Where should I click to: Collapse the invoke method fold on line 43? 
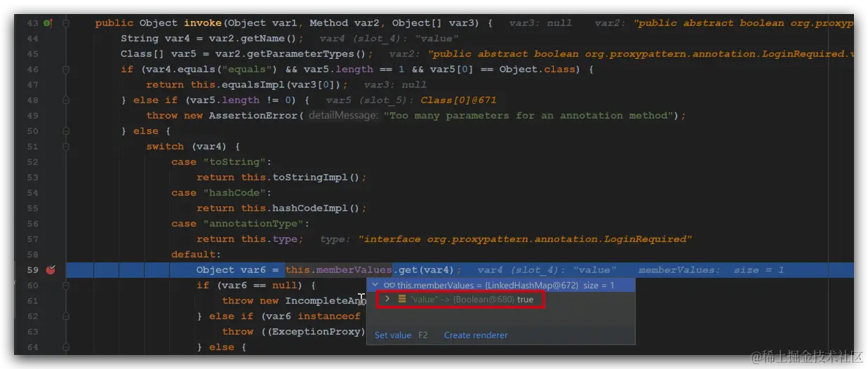pyautogui.click(x=66, y=23)
